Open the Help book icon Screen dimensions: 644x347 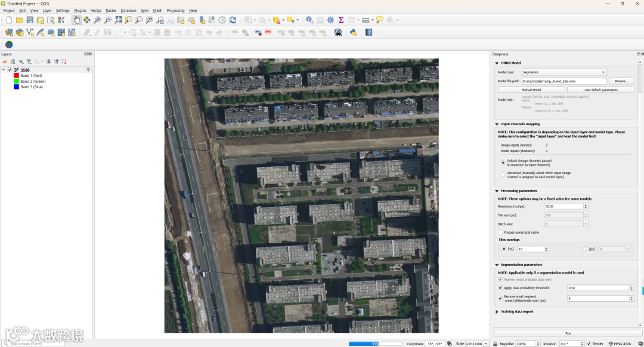(x=369, y=32)
